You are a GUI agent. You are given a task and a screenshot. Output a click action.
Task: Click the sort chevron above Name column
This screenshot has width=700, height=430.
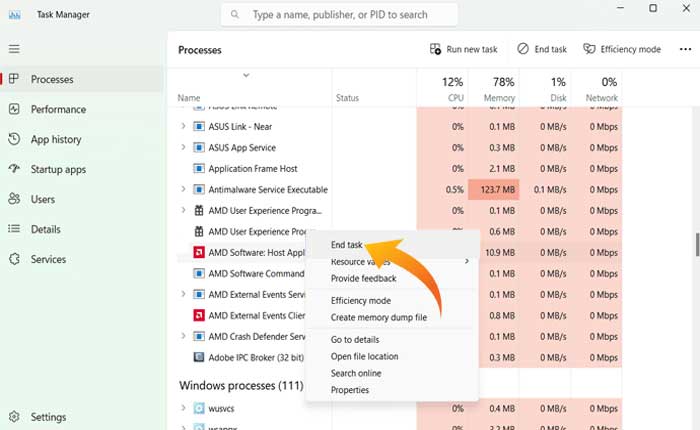coord(246,75)
